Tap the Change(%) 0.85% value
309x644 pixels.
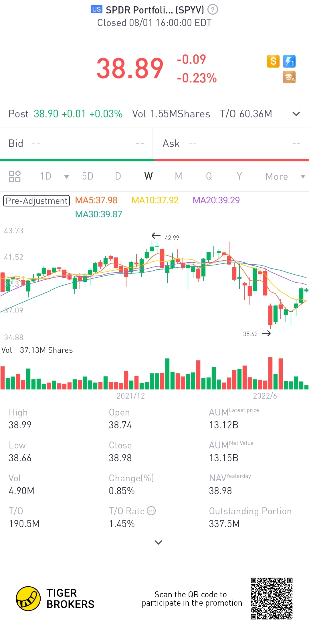[122, 491]
